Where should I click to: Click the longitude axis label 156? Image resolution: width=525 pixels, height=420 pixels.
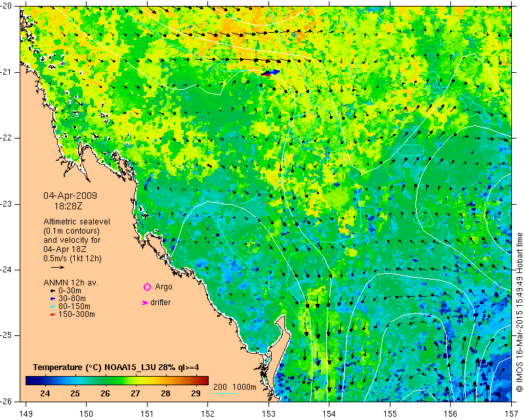pyautogui.click(x=451, y=414)
